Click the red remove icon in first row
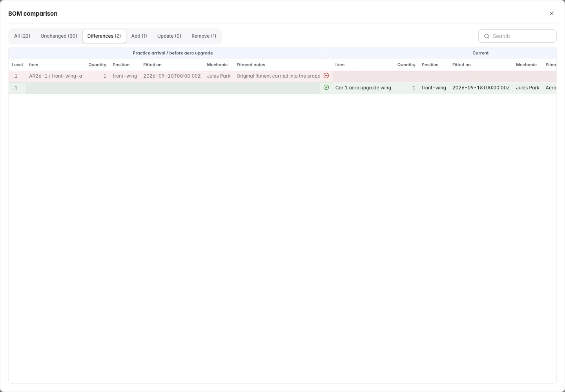 (x=326, y=76)
